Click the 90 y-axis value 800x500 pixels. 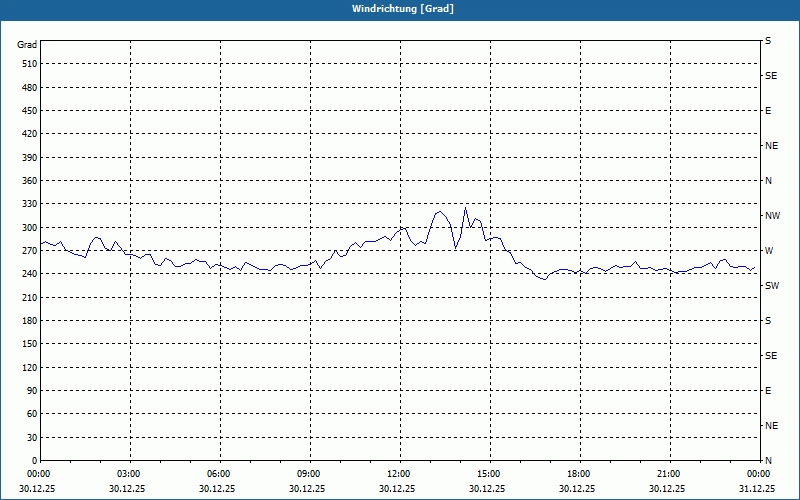click(x=32, y=391)
